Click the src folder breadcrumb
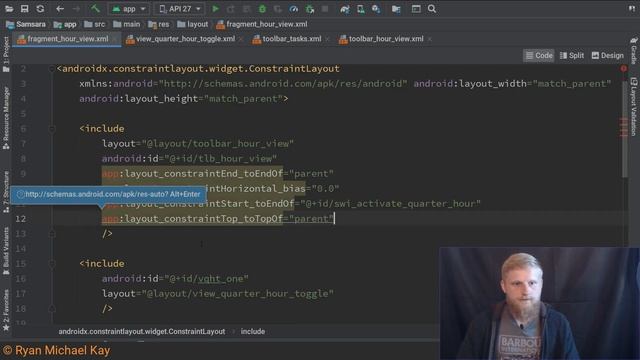The width and height of the screenshot is (640, 360). tap(94, 24)
